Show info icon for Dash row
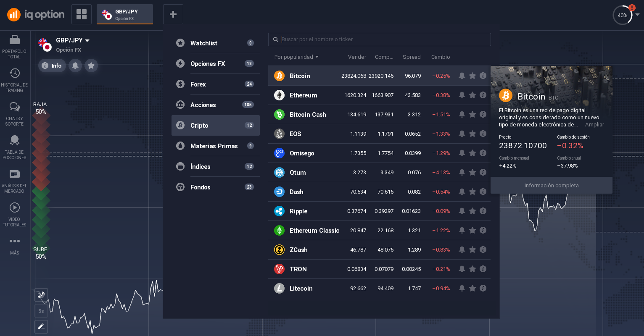 tap(483, 192)
